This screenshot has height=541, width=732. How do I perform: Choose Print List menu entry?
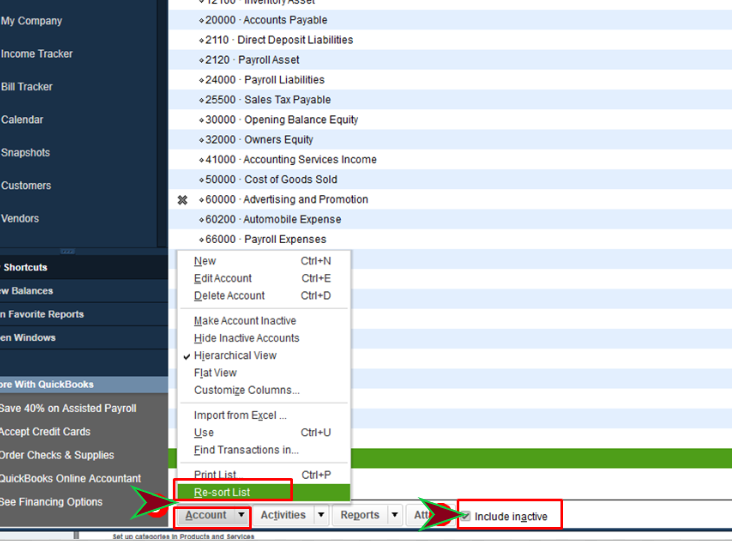coord(264,475)
